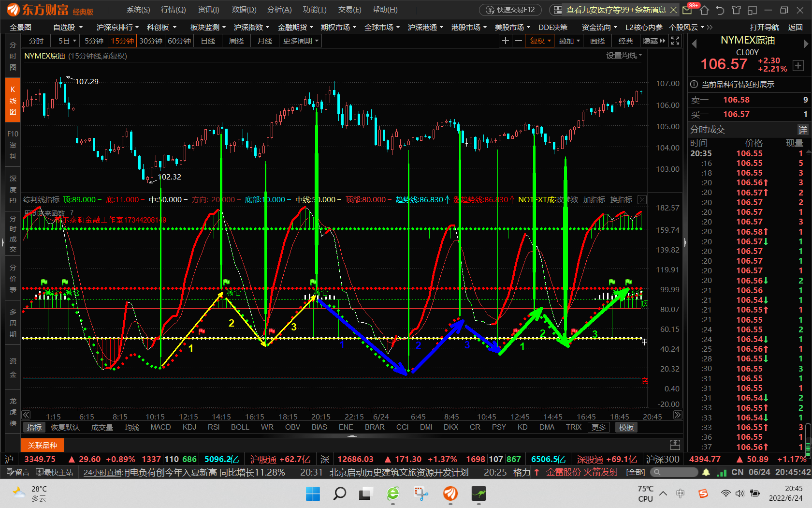Expand the 复权 dropdown
The image size is (812, 508).
tap(540, 41)
